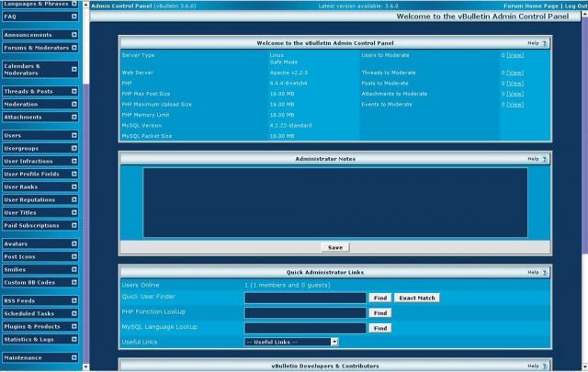
Task: Click the Log Out link
Action: tap(576, 6)
